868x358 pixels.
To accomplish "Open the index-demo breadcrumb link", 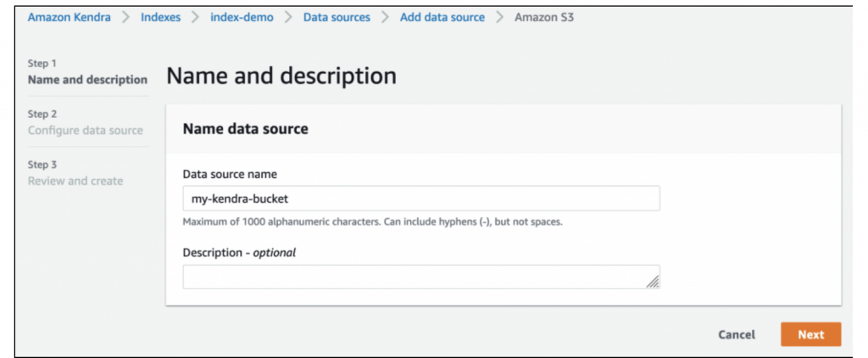I will [242, 17].
